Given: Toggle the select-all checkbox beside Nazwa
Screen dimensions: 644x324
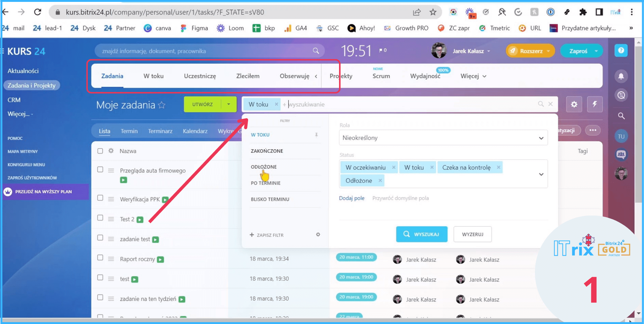Looking at the screenshot, I should [100, 151].
